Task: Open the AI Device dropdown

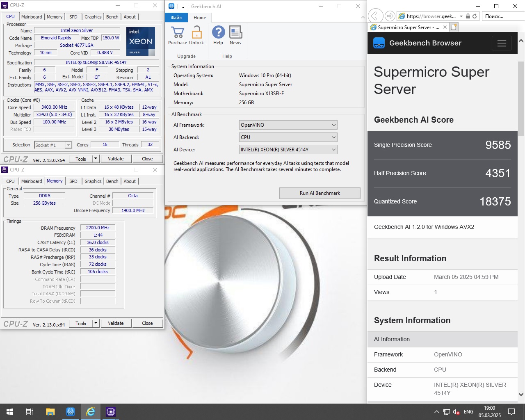Action: (288, 150)
